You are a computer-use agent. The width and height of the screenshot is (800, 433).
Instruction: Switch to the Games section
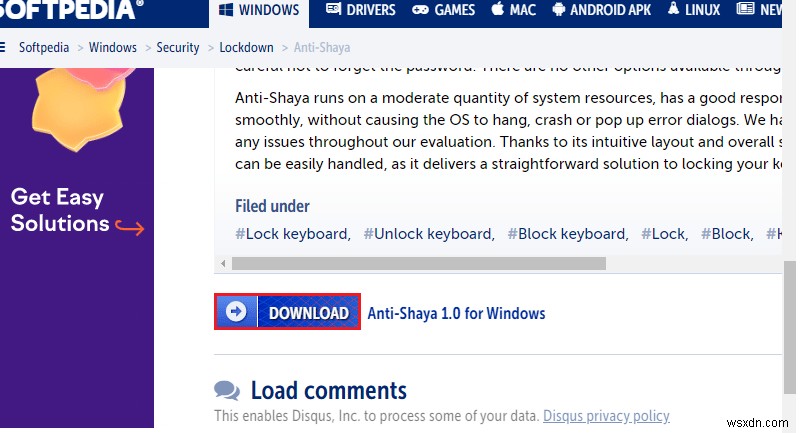(444, 10)
